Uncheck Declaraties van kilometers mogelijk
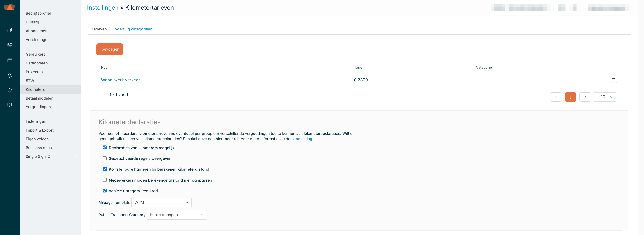 (x=105, y=148)
